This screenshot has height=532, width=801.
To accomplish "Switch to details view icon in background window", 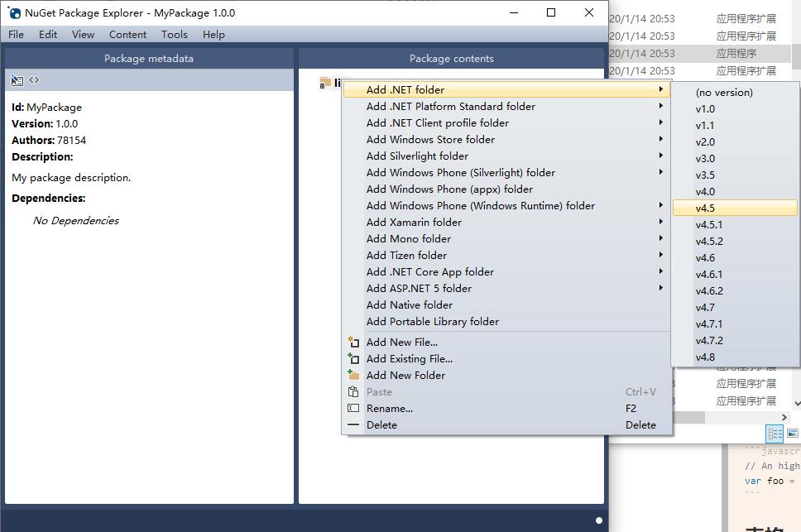I will 775,434.
